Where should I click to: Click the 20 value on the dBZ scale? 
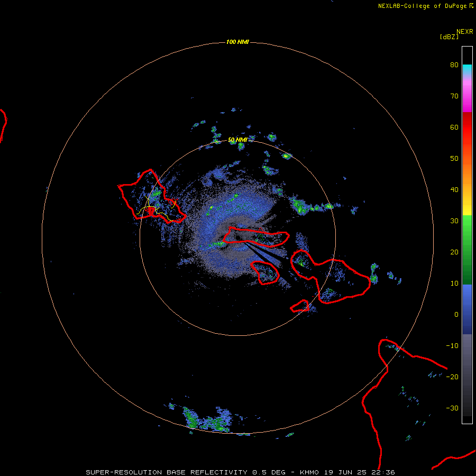pos(454,252)
